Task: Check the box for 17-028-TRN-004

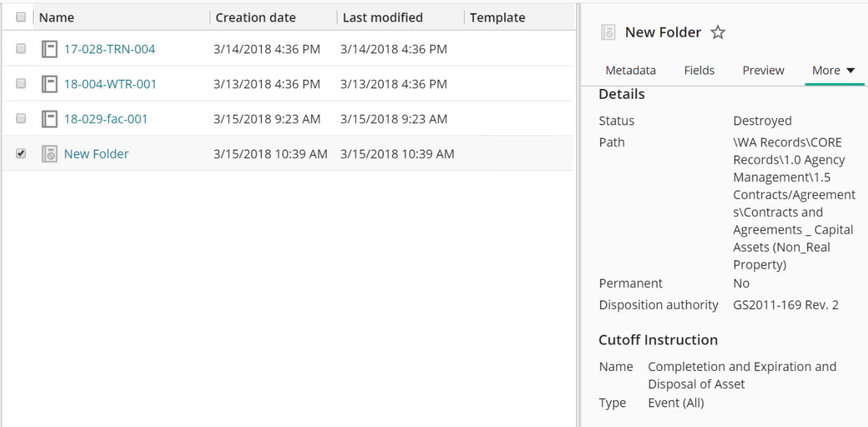Action: point(20,49)
